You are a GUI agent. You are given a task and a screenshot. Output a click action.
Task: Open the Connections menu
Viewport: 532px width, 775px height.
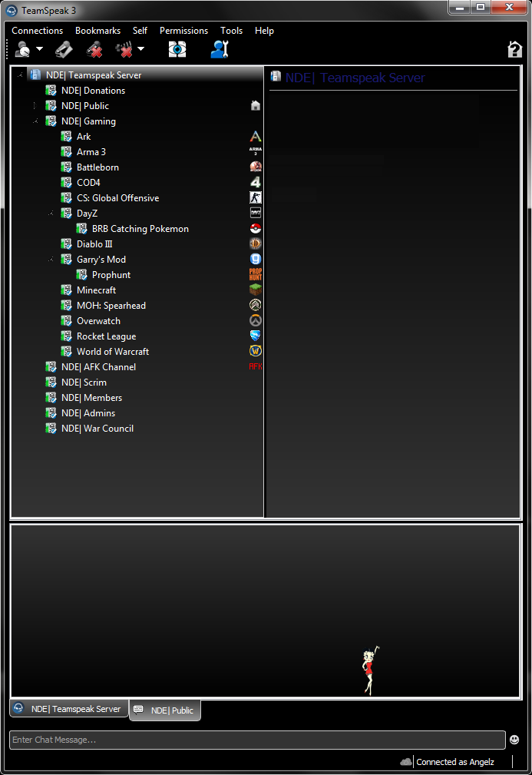click(x=38, y=31)
